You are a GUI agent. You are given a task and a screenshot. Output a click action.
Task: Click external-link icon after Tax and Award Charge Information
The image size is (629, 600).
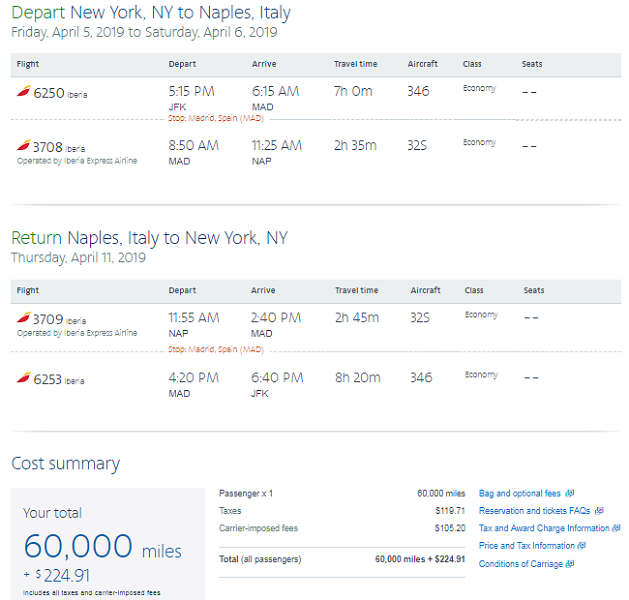[616, 528]
